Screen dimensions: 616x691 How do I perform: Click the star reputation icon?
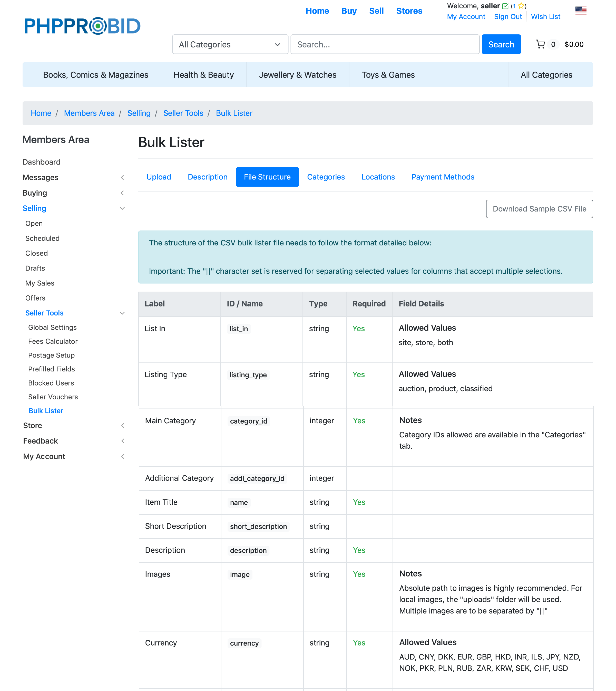[521, 6]
